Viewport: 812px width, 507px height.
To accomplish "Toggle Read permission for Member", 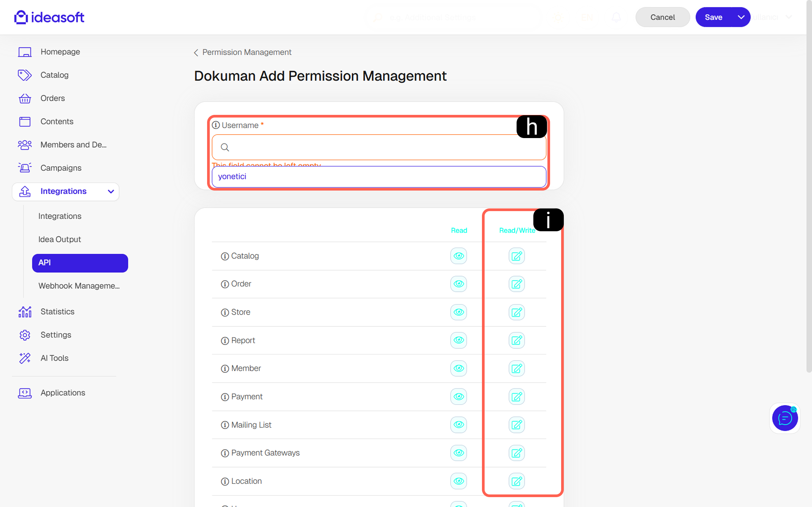I will click(x=459, y=369).
